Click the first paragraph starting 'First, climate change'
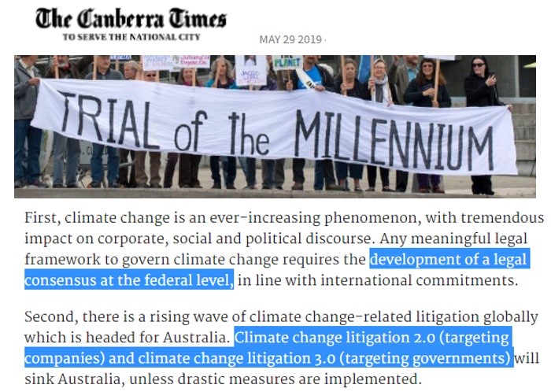The height and width of the screenshot is (392, 551). [x=284, y=249]
